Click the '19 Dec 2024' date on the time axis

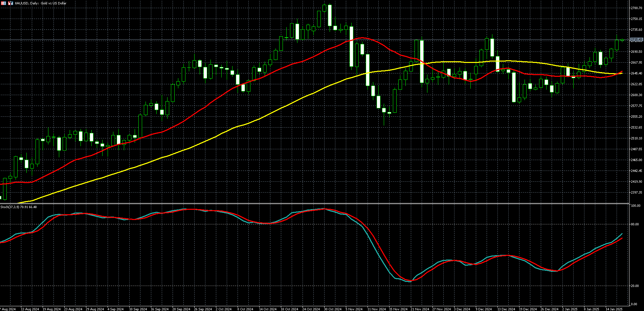528,309
